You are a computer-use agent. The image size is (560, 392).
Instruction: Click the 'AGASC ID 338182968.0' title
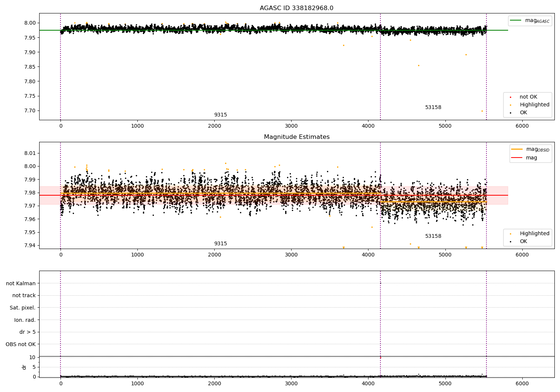pyautogui.click(x=296, y=8)
